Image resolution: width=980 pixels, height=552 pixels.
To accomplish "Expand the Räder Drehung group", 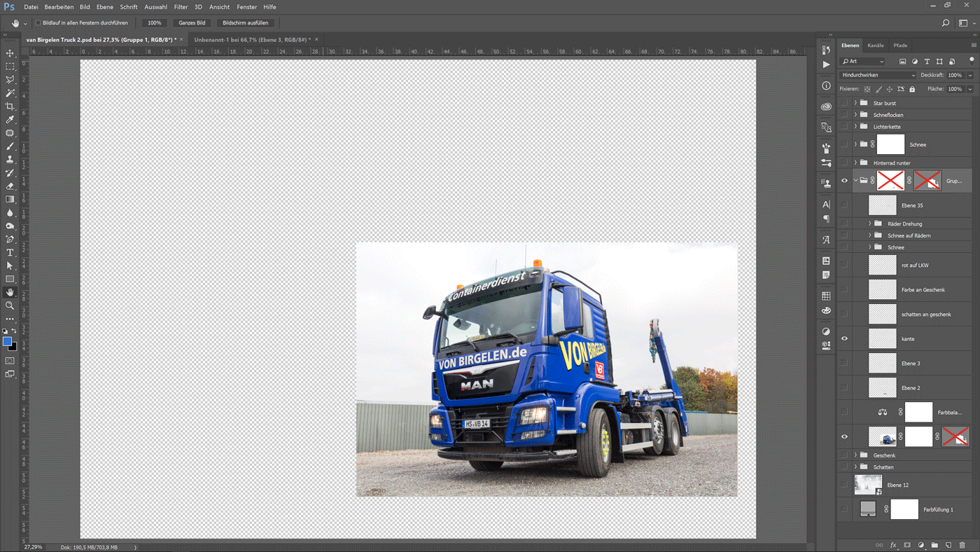I will pos(870,223).
